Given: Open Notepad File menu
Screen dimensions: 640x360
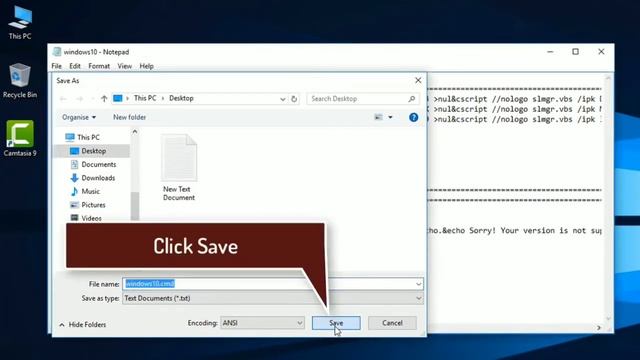Looking at the screenshot, I should click(57, 66).
